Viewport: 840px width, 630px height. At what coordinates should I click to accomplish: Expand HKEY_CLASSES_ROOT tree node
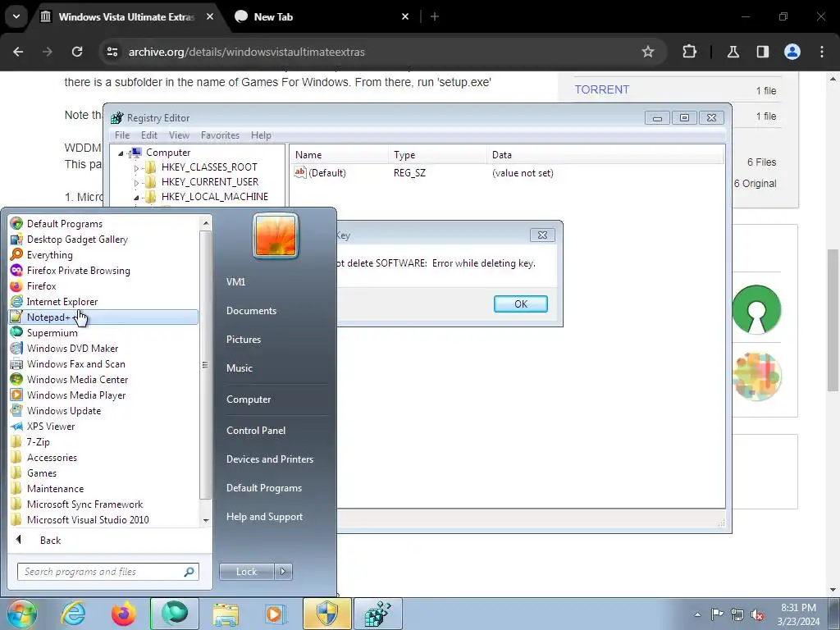(x=136, y=167)
